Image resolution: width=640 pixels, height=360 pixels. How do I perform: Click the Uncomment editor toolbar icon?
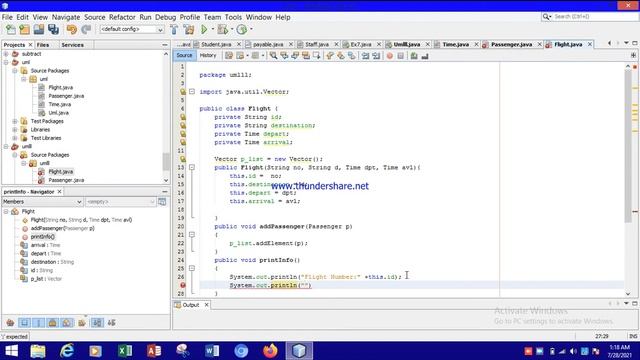click(425, 56)
